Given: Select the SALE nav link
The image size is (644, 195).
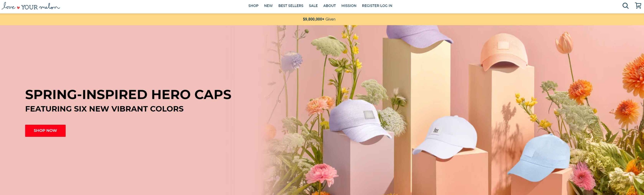Looking at the screenshot, I should coord(313,6).
